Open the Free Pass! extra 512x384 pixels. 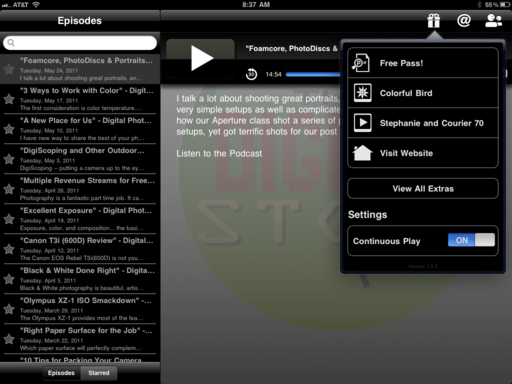(423, 63)
